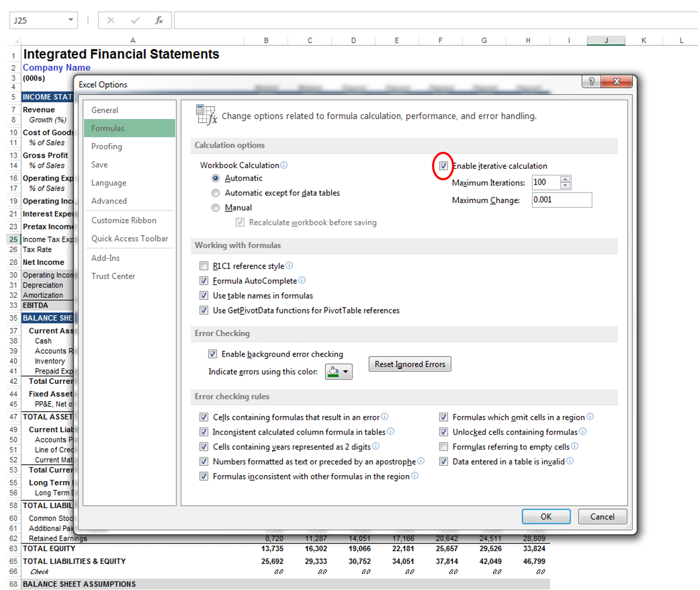The image size is (700, 590).
Task: Click the formula bar enter checkmark icon
Action: pyautogui.click(x=135, y=21)
